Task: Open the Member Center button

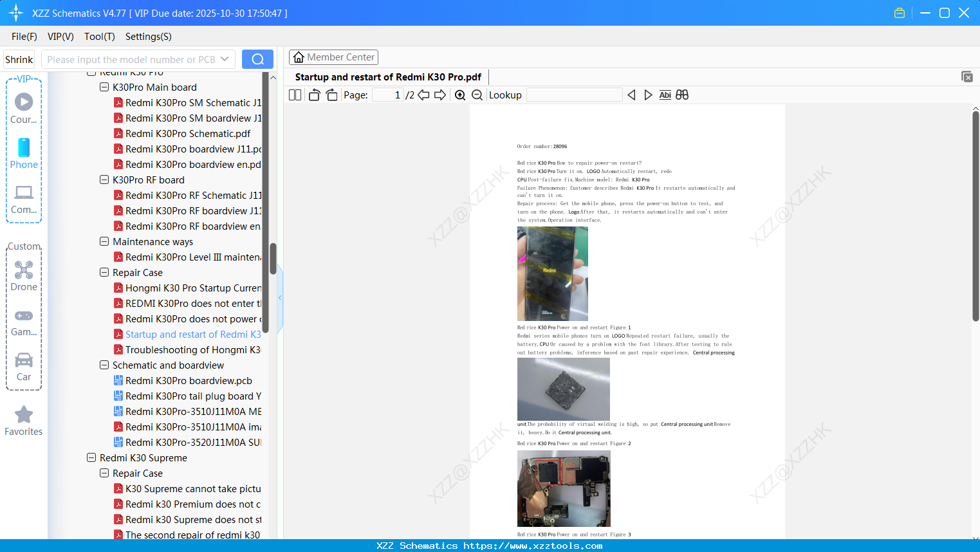Action: (333, 57)
